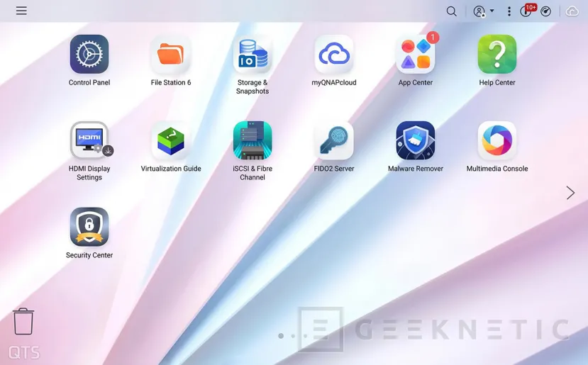Open the dashboard gauge icon
This screenshot has height=365, width=588.
(545, 11)
